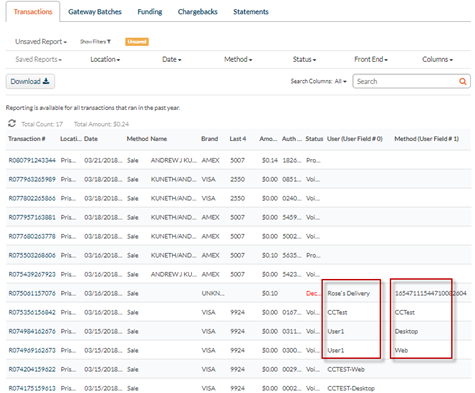The width and height of the screenshot is (475, 393).
Task: Click the Total Amount: $0.24 text
Action: pos(101,124)
